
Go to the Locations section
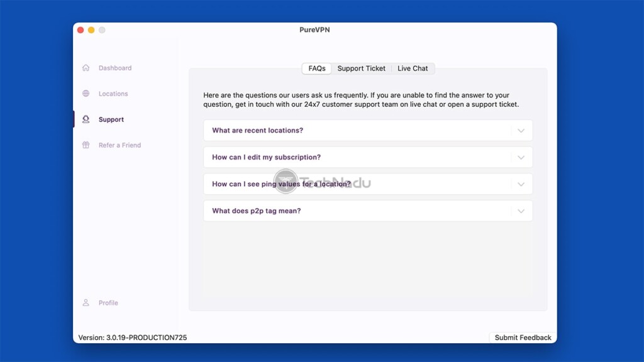113,94
